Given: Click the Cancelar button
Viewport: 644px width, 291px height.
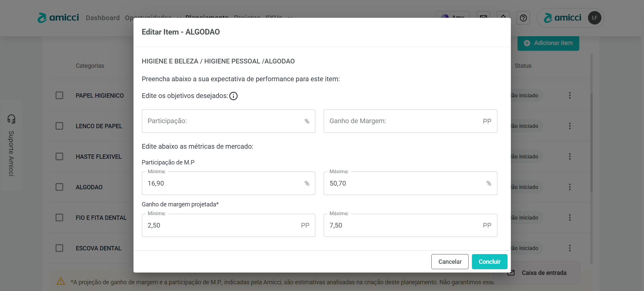Looking at the screenshot, I should point(450,261).
